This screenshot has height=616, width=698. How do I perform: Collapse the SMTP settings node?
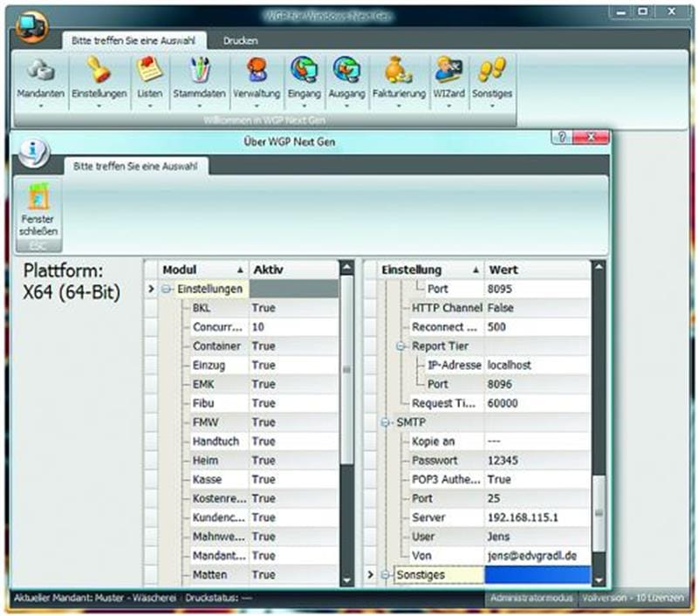[384, 422]
